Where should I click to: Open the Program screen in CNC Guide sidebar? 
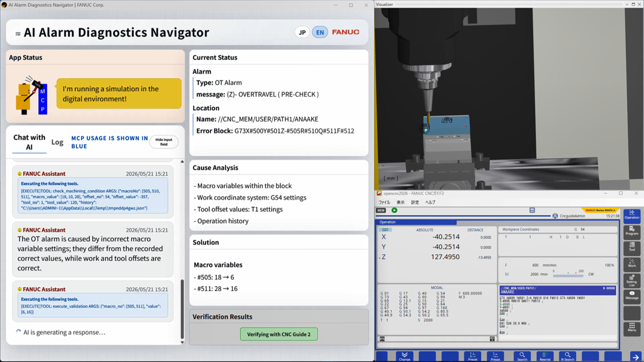tap(632, 231)
